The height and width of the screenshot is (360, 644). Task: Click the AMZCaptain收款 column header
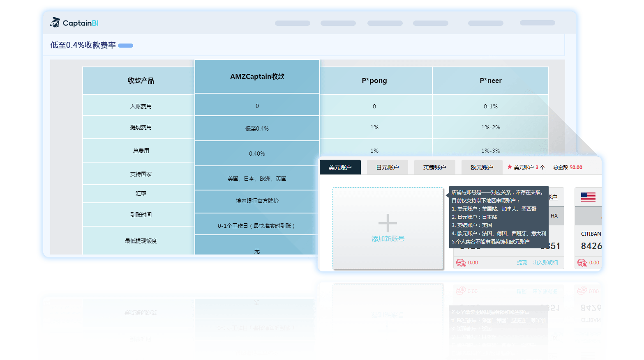coord(257,76)
